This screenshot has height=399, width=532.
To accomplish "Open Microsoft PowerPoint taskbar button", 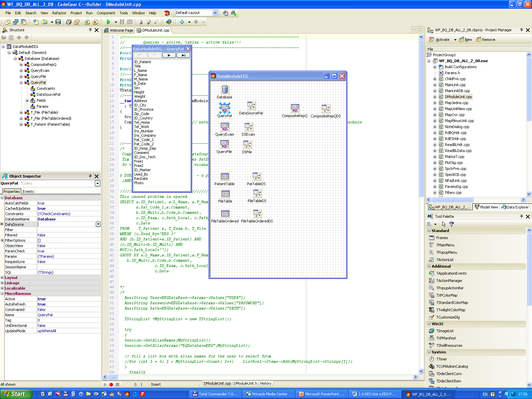I will pyautogui.click(x=322, y=394).
